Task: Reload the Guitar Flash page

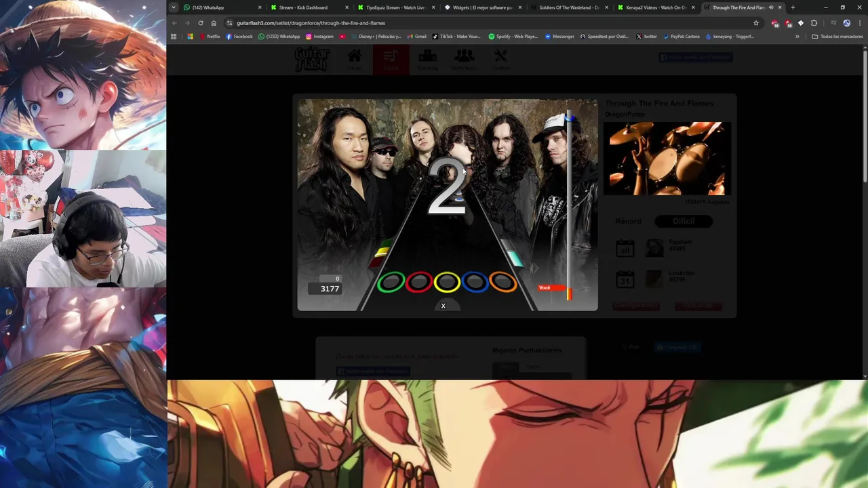Action: 201,23
